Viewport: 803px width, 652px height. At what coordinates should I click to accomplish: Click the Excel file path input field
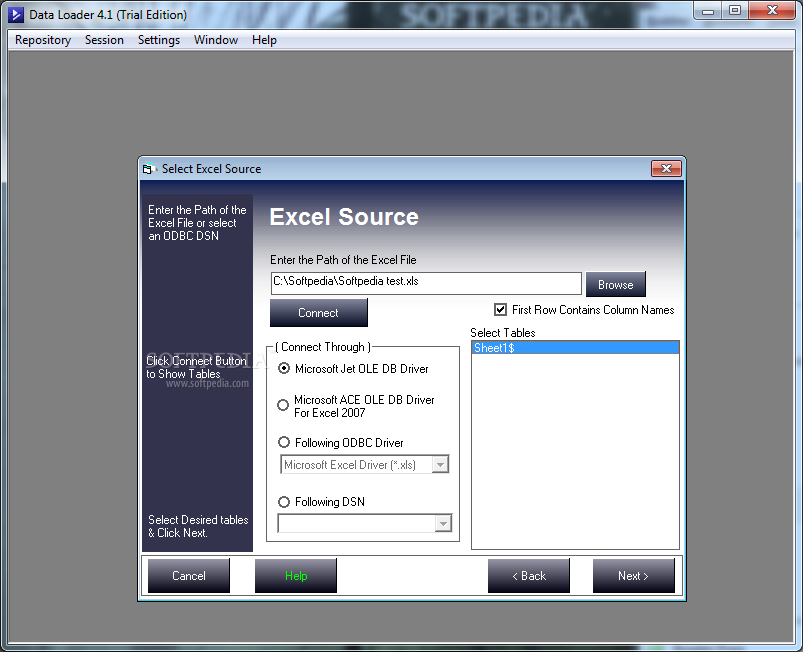point(426,283)
